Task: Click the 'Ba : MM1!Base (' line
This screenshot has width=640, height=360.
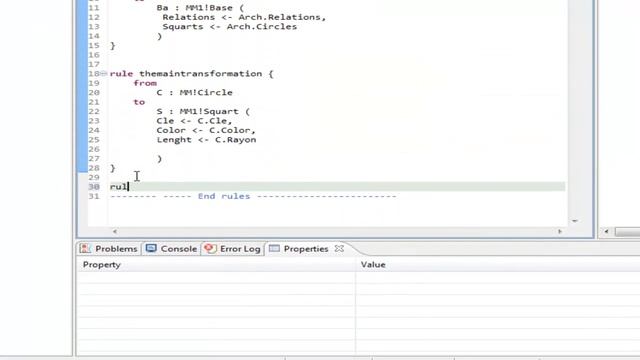Action: tap(200, 8)
